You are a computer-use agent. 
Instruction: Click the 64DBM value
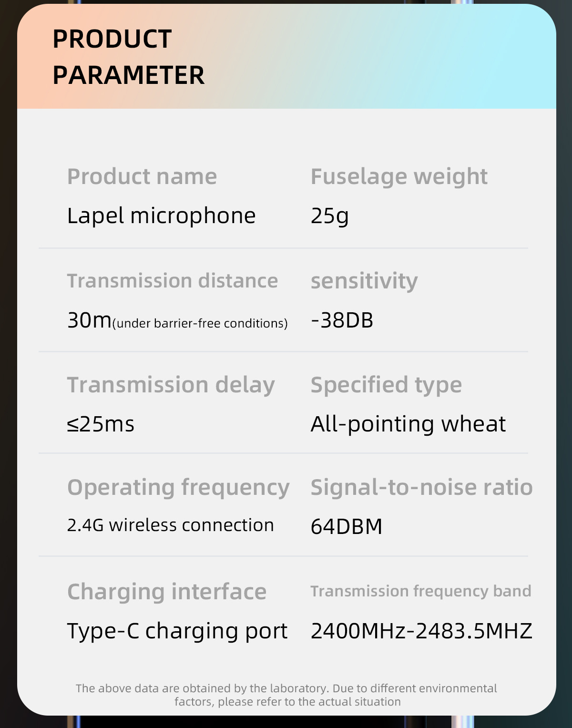point(347,526)
